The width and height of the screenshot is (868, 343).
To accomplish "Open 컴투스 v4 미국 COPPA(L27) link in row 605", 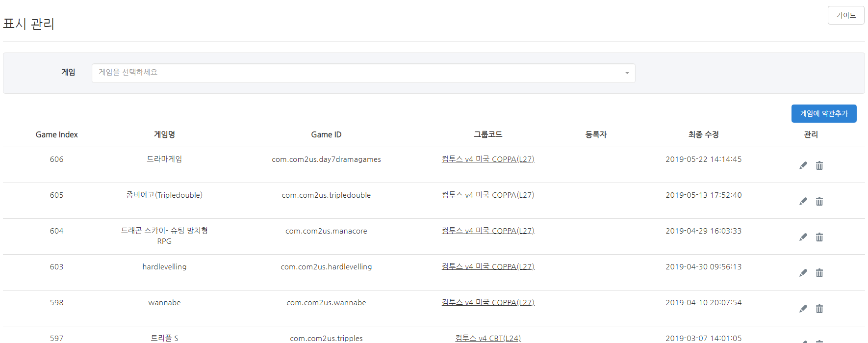I will (x=488, y=195).
